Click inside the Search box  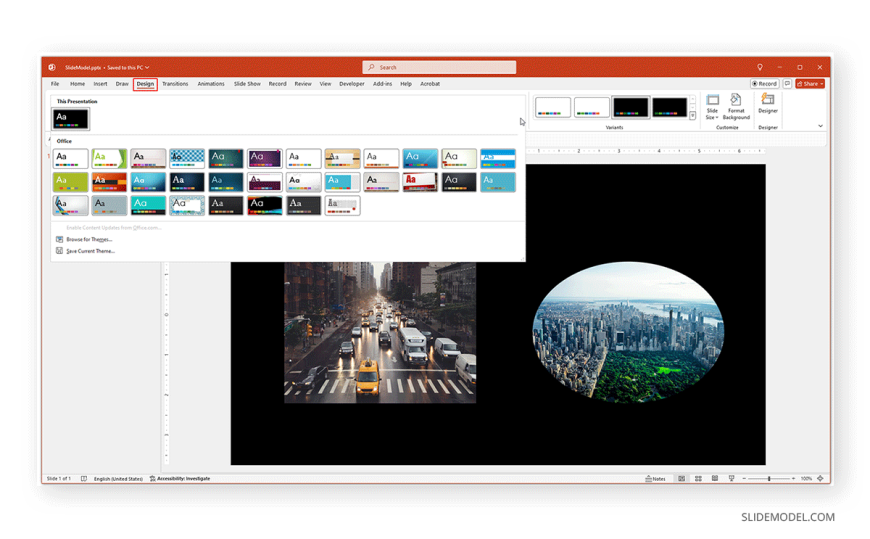[x=439, y=67]
